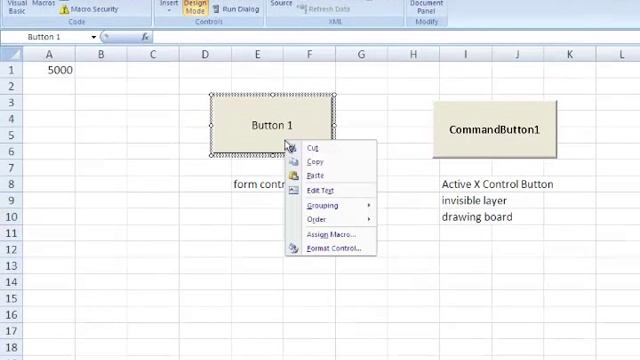The height and width of the screenshot is (360, 640).
Task: Choose Paste from the context menu
Action: click(x=331, y=176)
